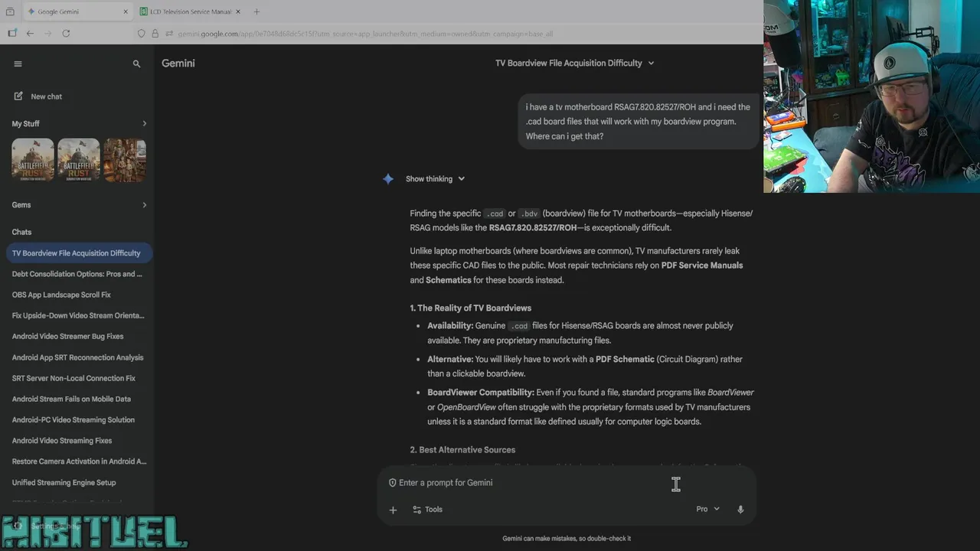Open the third My Stuff image thumbnail
The width and height of the screenshot is (980, 551).
(x=125, y=160)
